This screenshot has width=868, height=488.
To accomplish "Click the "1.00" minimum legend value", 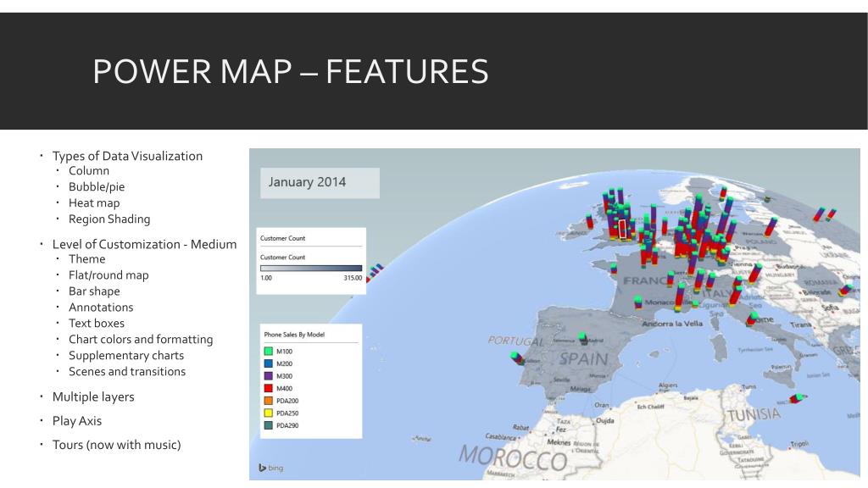I will [266, 278].
